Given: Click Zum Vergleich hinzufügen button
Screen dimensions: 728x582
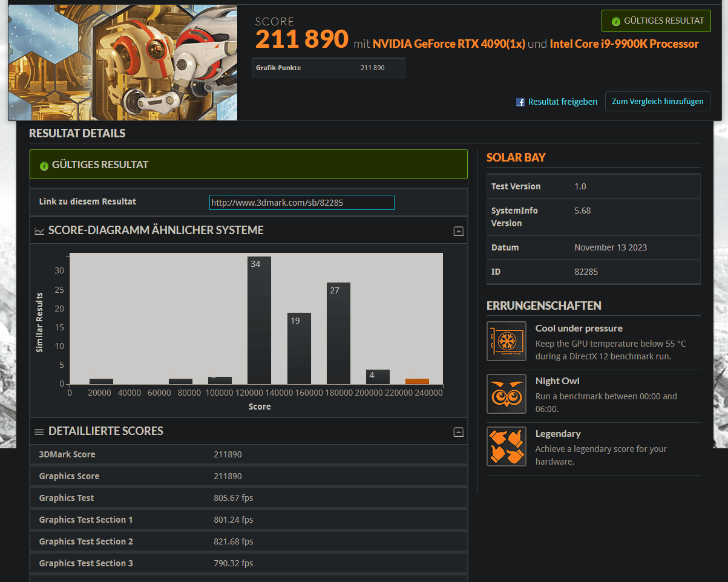Looking at the screenshot, I should coord(657,101).
